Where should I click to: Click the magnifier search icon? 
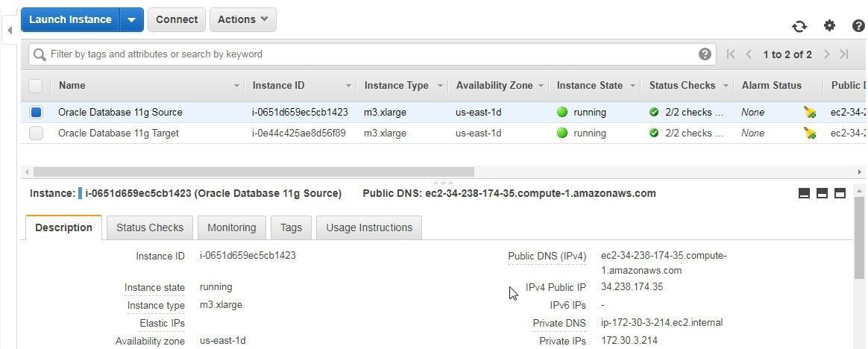(40, 54)
